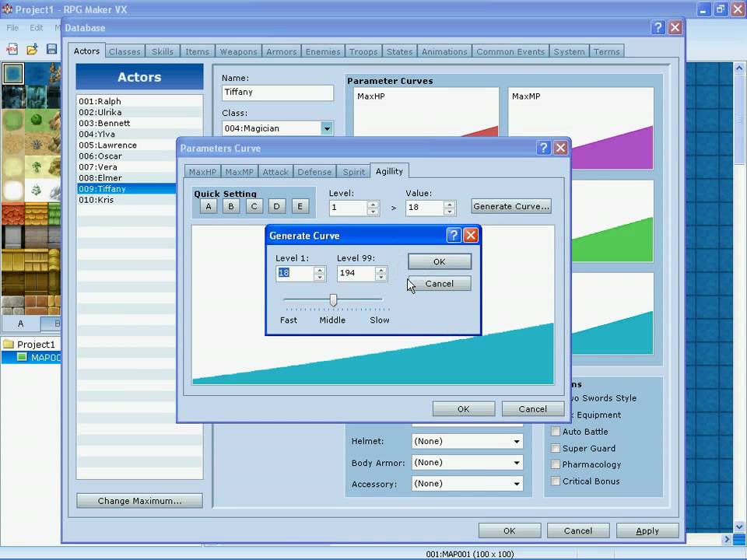Image resolution: width=747 pixels, height=560 pixels.
Task: Click the map editor vertical scrollbar up arrow
Action: 739,68
